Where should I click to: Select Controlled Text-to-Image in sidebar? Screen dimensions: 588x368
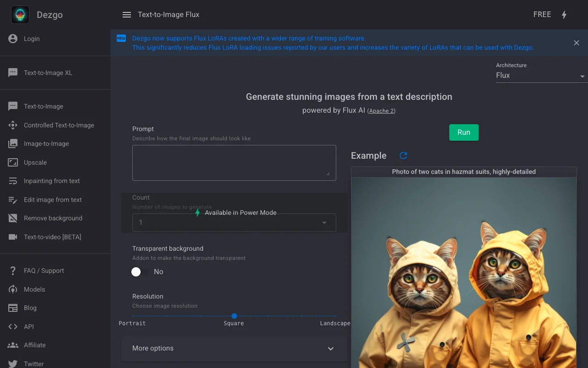pos(59,125)
